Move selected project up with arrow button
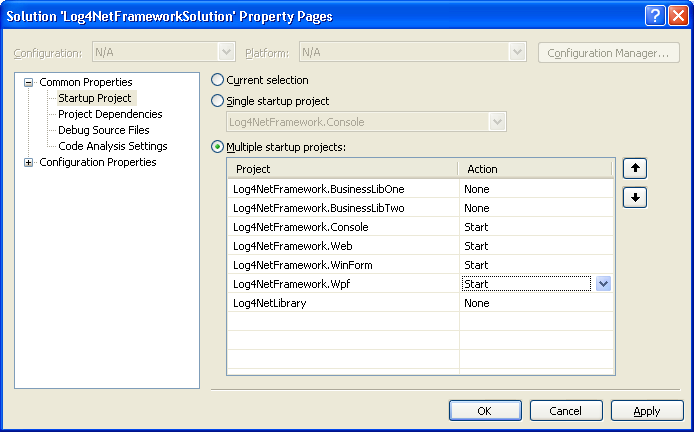694x432 pixels. point(635,169)
